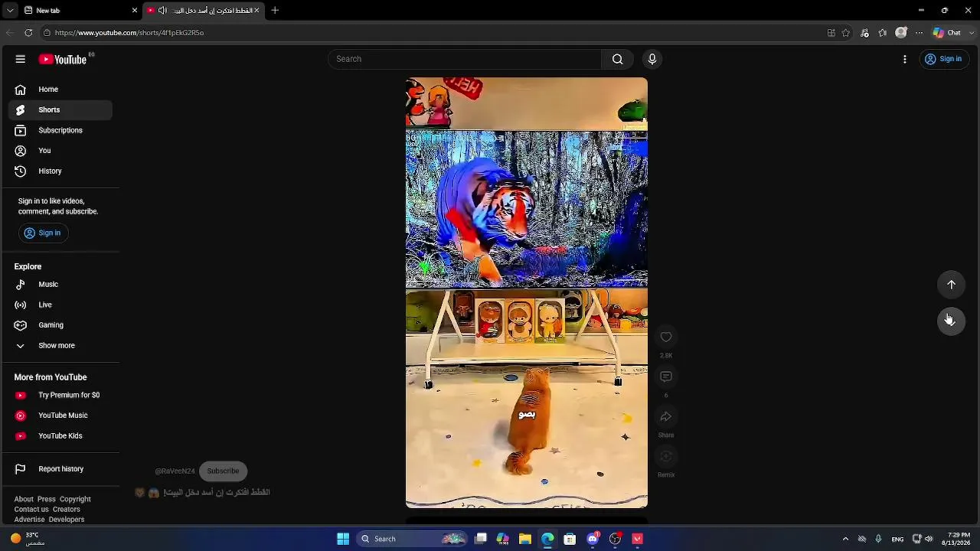Open the Contact us footer link

click(31, 509)
